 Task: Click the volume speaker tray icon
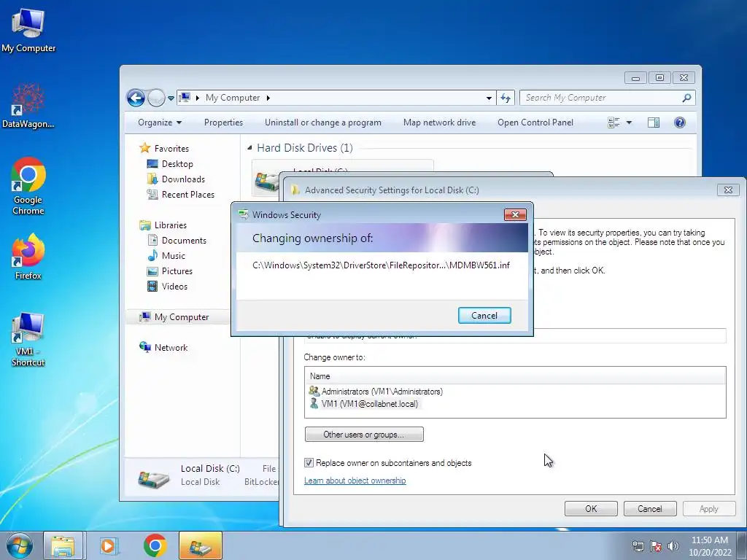click(x=673, y=547)
